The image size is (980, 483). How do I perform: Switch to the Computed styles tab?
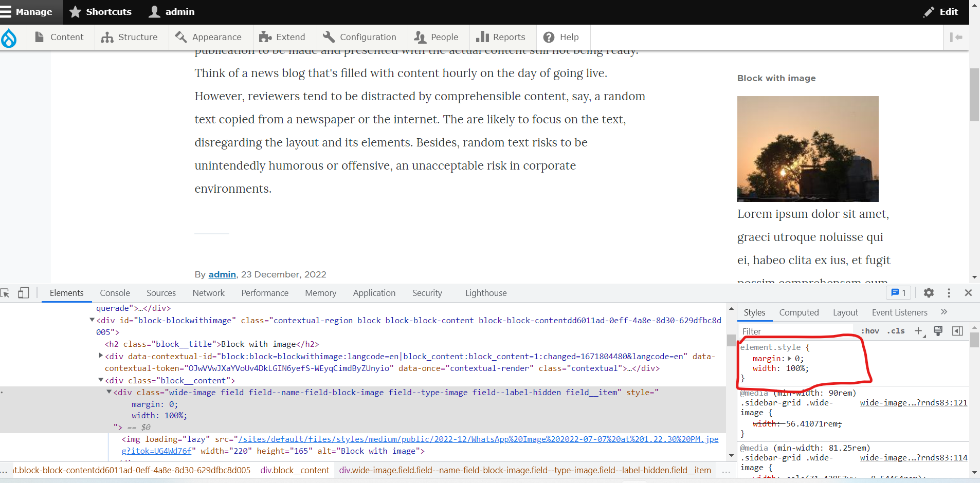click(799, 312)
